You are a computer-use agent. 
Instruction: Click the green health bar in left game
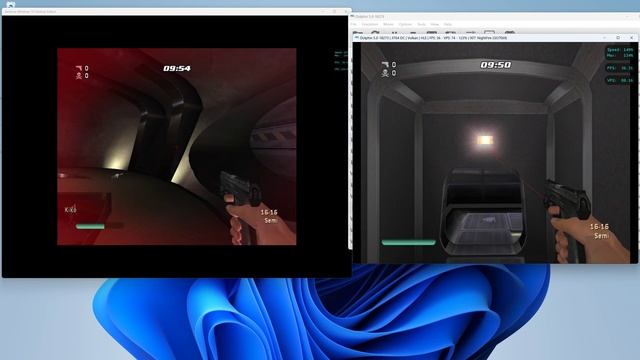[90, 226]
